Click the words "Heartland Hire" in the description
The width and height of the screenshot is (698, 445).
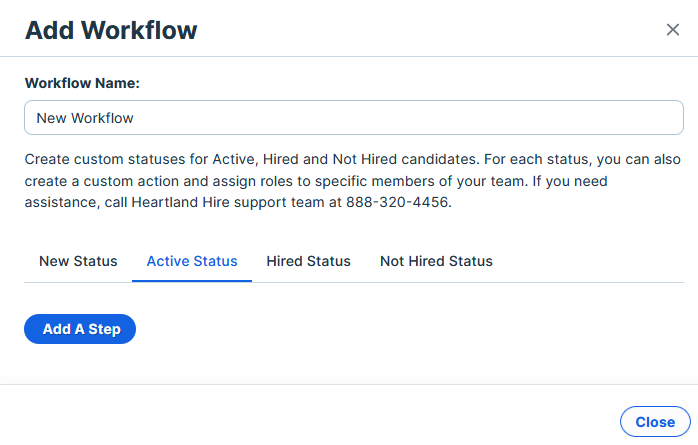click(x=180, y=202)
